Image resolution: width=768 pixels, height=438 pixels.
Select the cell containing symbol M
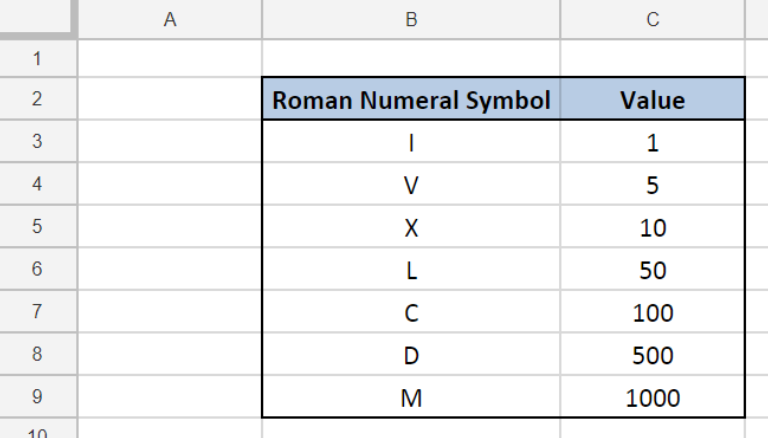click(411, 396)
